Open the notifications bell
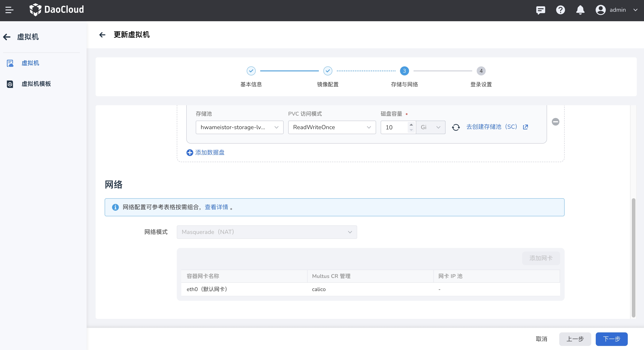This screenshot has height=350, width=644. [x=580, y=10]
